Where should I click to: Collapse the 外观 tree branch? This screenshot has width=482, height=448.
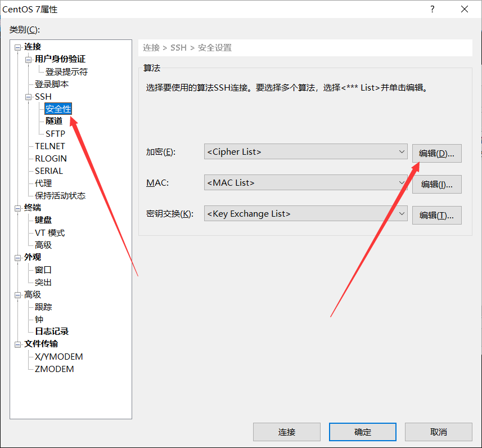[x=17, y=257]
